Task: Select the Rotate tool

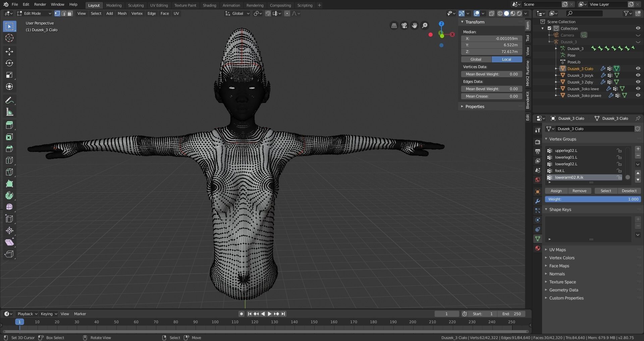Action: pos(9,63)
